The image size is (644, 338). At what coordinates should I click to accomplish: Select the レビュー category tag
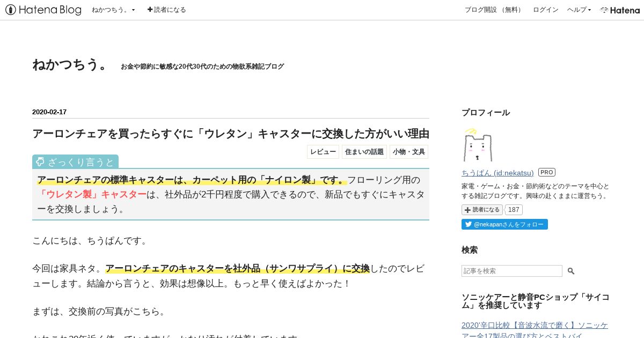click(x=323, y=152)
